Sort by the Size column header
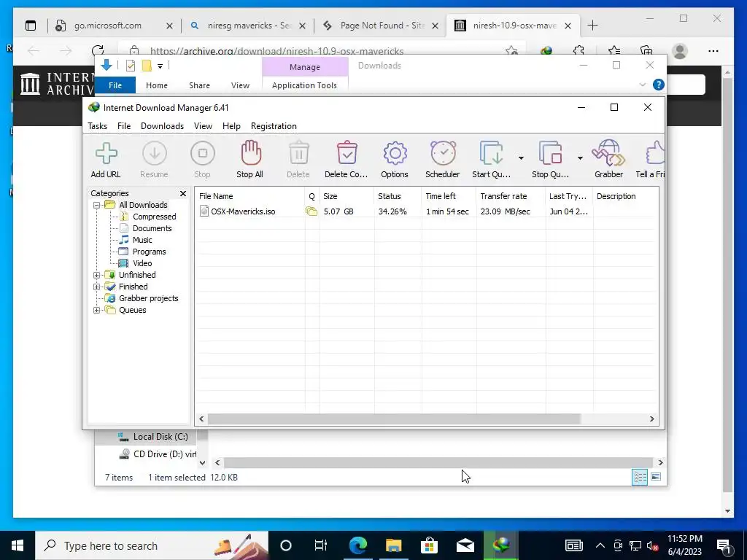The width and height of the screenshot is (747, 560). 347,196
